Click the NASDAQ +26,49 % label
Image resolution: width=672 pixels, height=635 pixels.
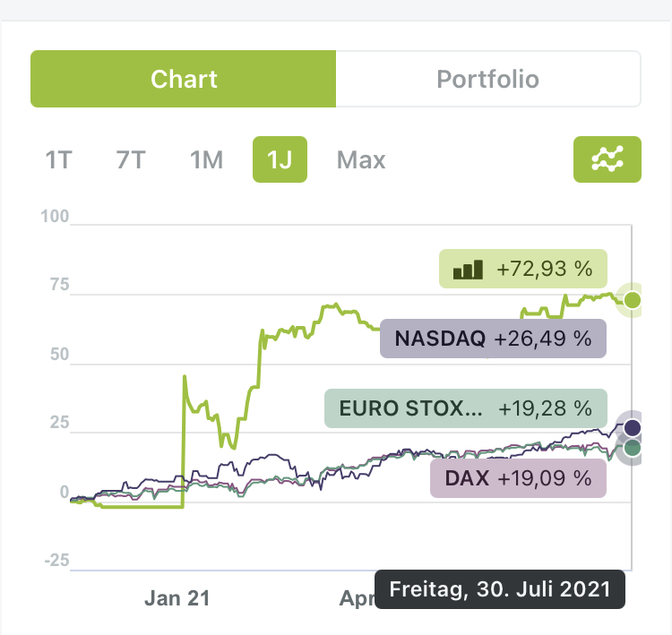pos(493,339)
